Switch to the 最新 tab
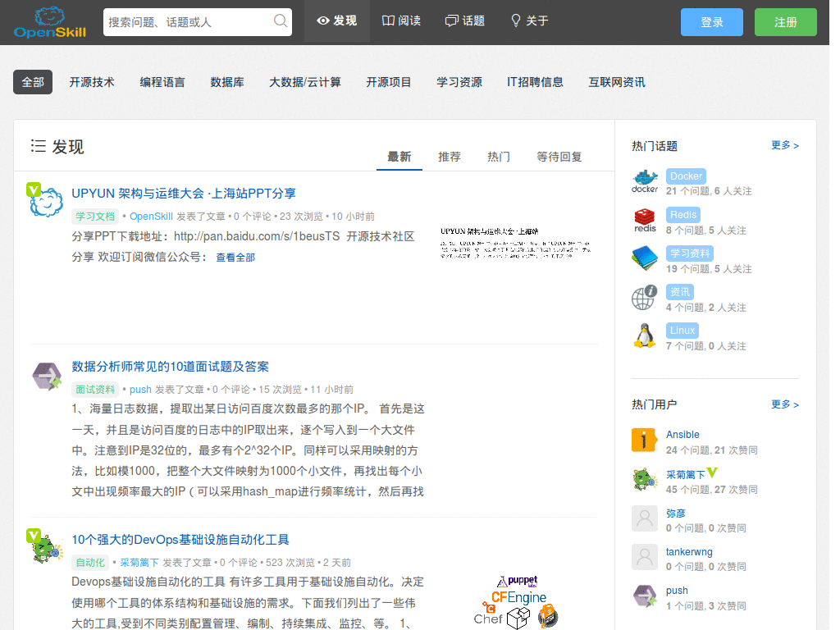Image resolution: width=840 pixels, height=630 pixels. tap(399, 157)
